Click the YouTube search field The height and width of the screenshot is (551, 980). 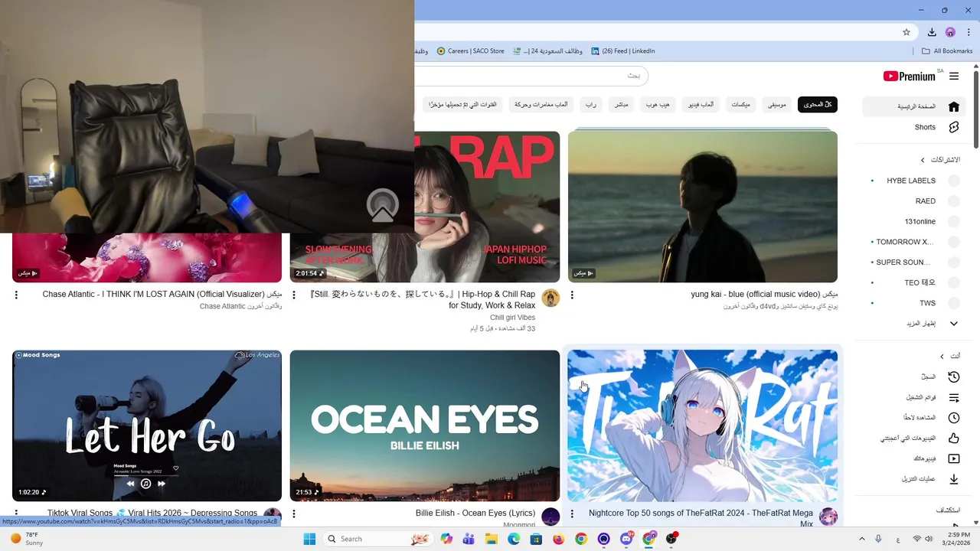[531, 76]
